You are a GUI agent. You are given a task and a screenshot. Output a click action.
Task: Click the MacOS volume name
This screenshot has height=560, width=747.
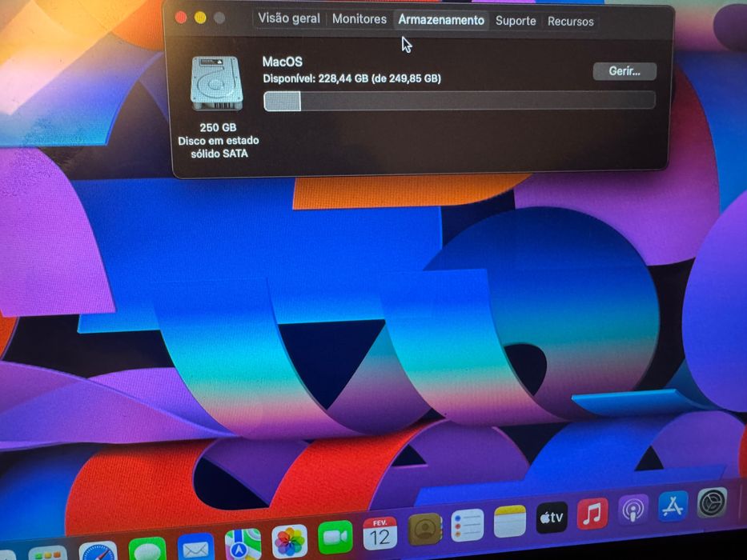282,62
